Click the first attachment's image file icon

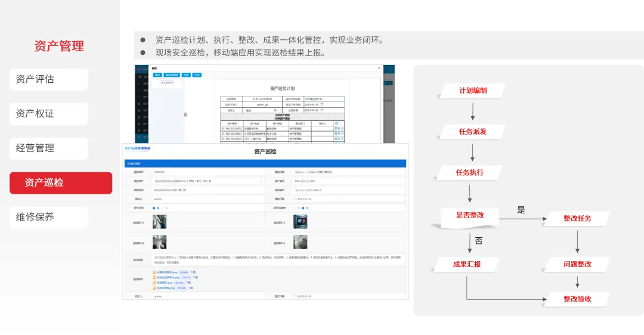[154, 272]
